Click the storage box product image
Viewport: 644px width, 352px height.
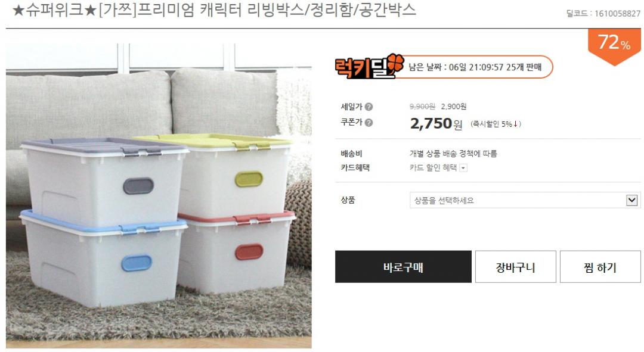tap(159, 196)
